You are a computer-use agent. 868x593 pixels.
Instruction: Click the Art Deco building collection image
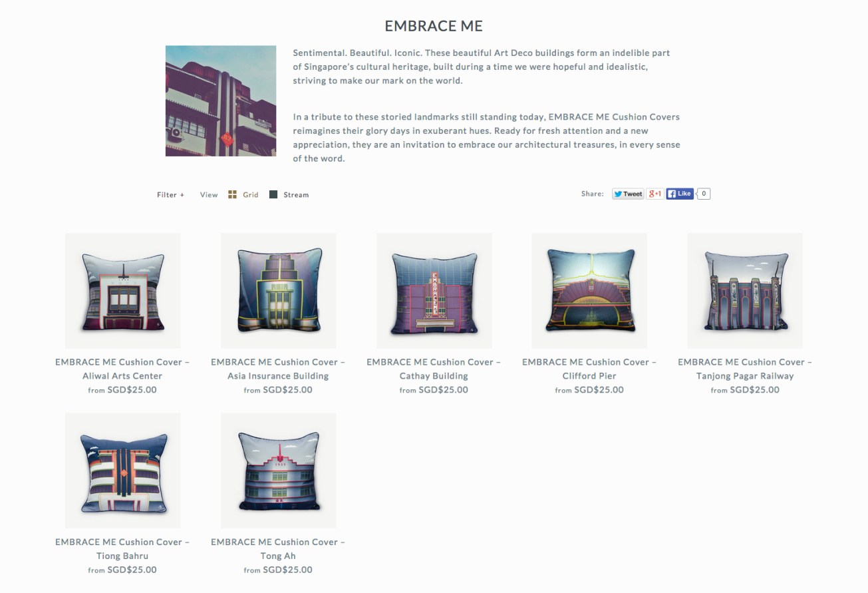click(221, 100)
